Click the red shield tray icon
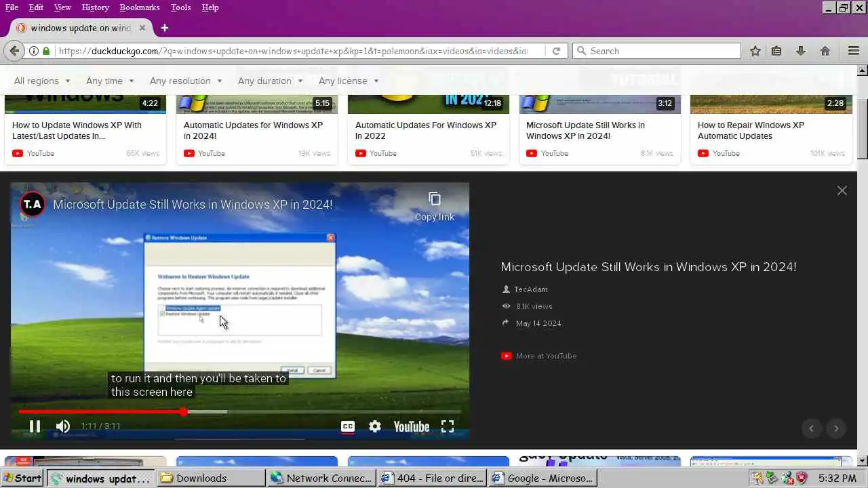The image size is (868, 488). click(x=801, y=478)
